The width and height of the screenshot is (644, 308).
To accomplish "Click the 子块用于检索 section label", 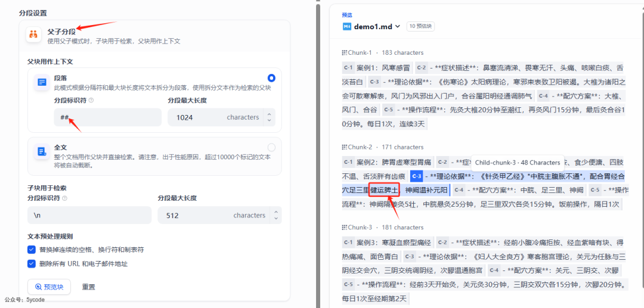I will tap(47, 188).
